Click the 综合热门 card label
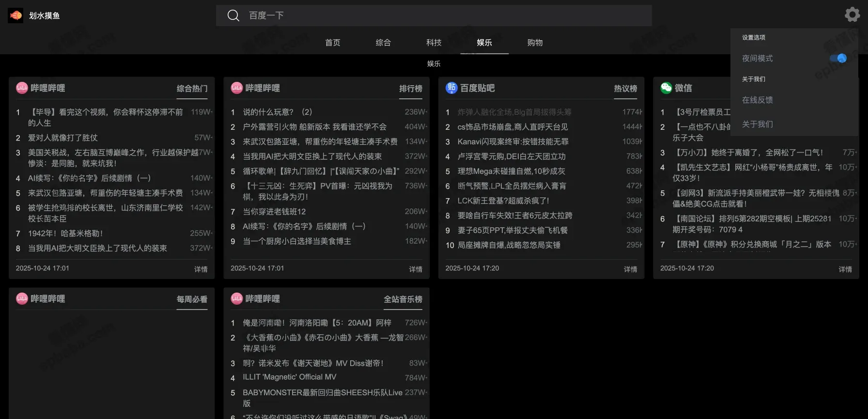This screenshot has height=419, width=868. (192, 89)
